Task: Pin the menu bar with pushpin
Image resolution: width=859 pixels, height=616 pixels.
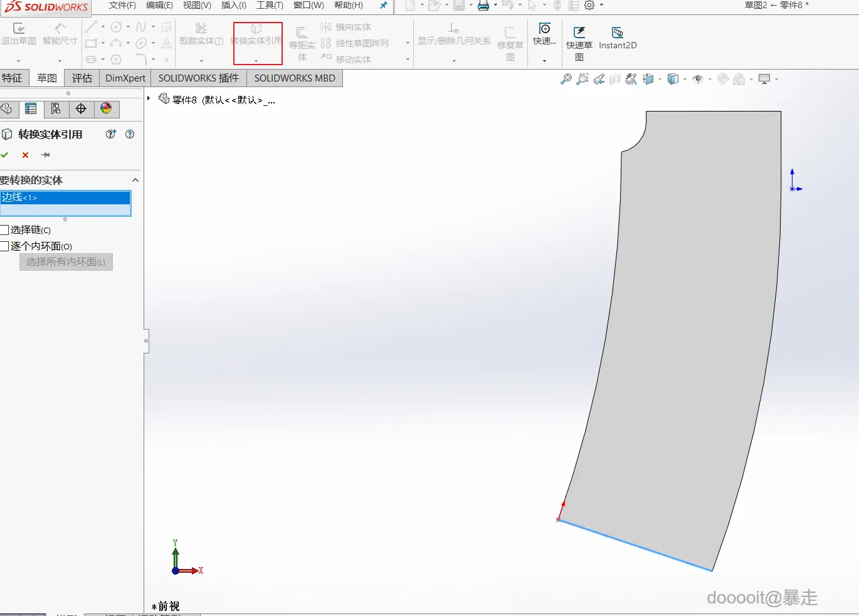Action: click(384, 6)
